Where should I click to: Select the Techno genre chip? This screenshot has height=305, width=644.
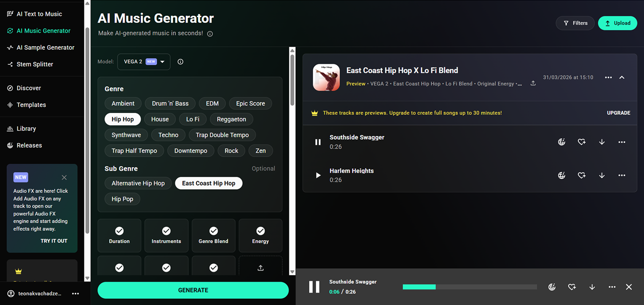[168, 135]
